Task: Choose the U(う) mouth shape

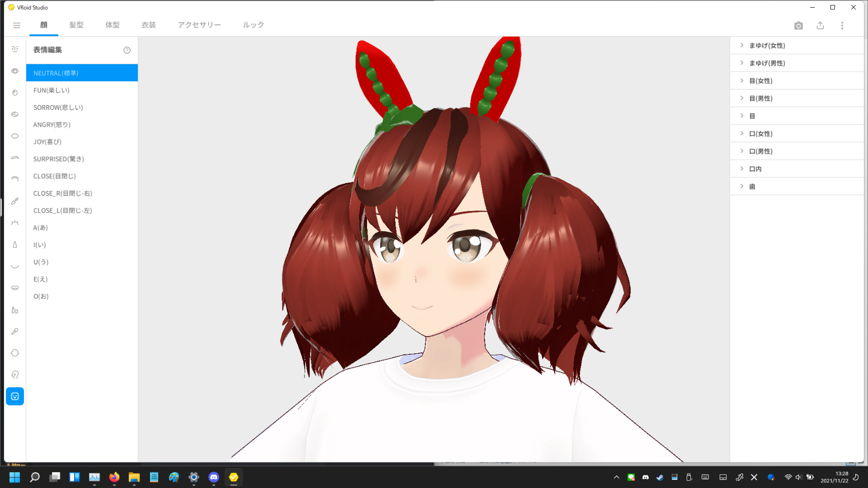Action: pos(82,262)
